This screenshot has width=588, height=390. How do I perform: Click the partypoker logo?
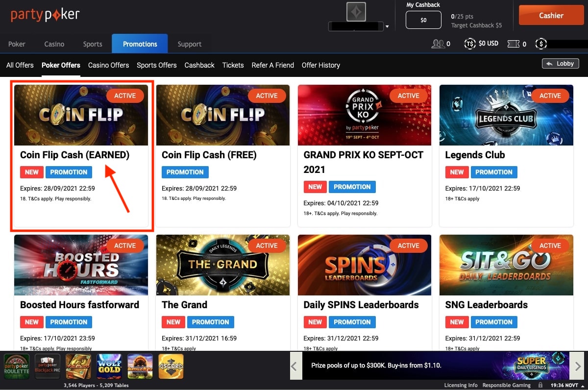[x=45, y=15]
